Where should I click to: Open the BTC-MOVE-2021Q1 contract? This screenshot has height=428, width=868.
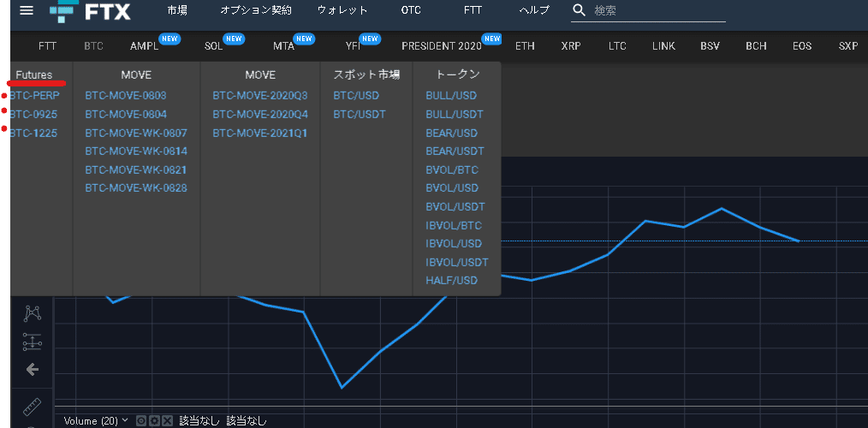[260, 134]
